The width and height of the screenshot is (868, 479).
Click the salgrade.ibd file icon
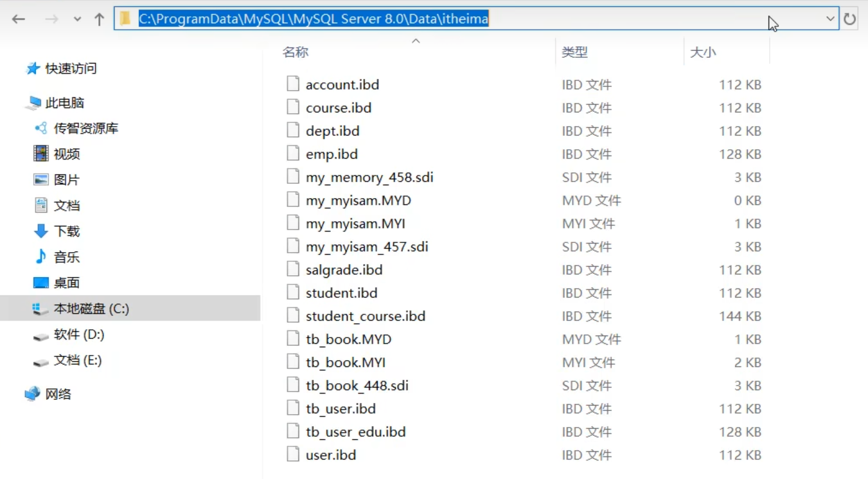(x=293, y=269)
